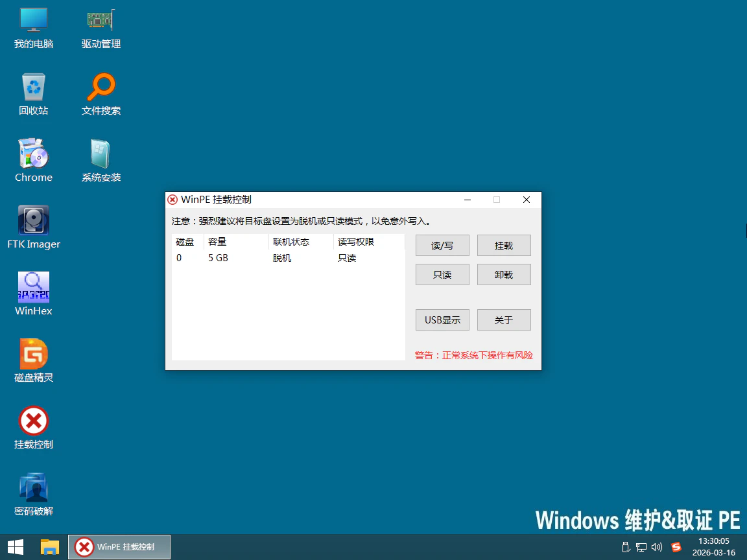The width and height of the screenshot is (747, 560).
Task: Open the 关于 about button
Action: [504, 320]
